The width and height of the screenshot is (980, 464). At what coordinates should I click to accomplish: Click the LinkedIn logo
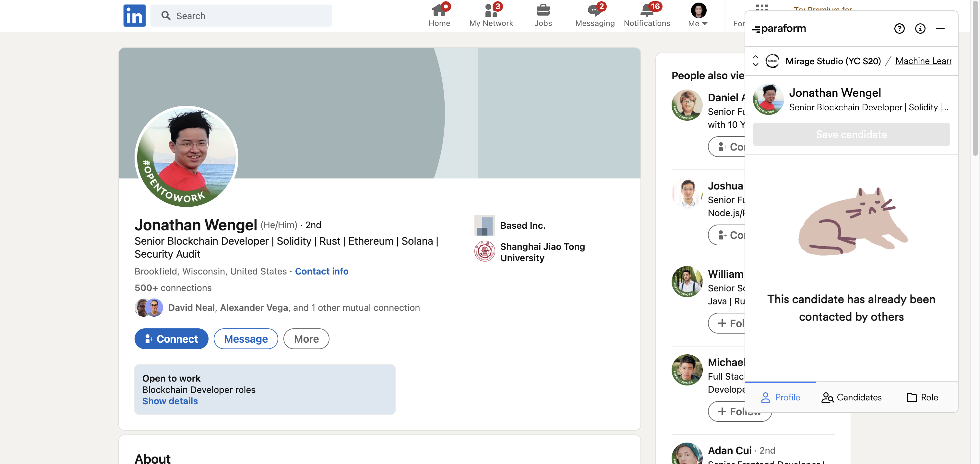[134, 15]
